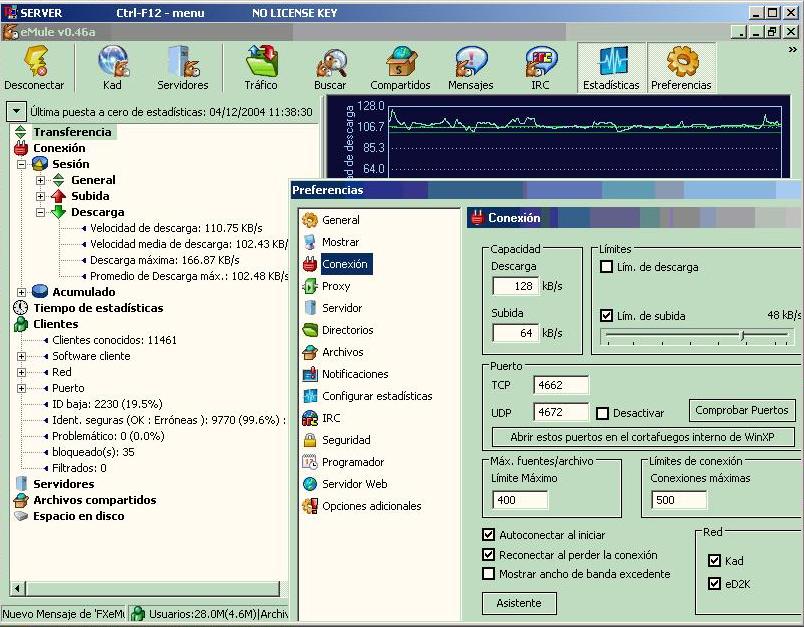The image size is (804, 627).
Task: Click the Notificaciones icon
Action: coord(310,374)
